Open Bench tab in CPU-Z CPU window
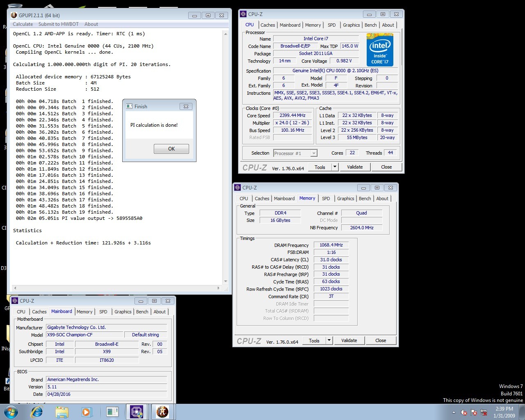The width and height of the screenshot is (525, 420). (x=371, y=25)
